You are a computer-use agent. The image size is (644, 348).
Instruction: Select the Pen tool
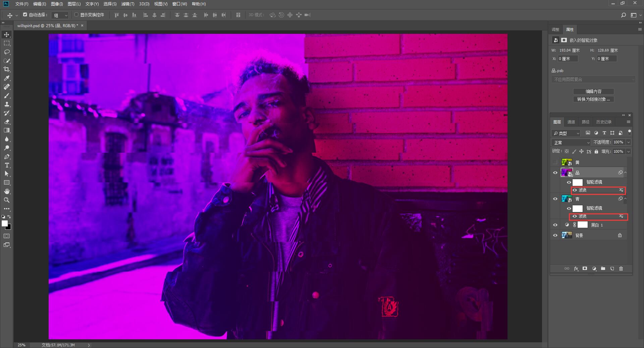[x=7, y=156]
